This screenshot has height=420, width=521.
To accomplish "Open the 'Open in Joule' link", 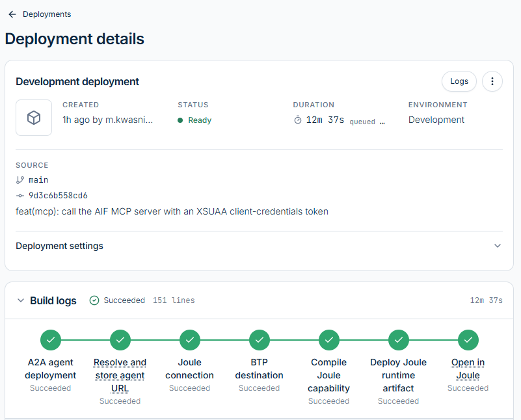I will [x=468, y=369].
